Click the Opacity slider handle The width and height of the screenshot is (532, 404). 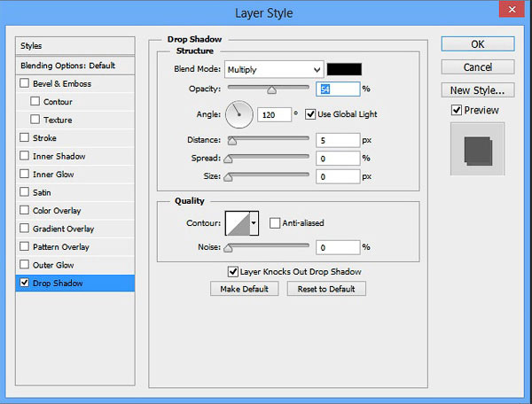coord(271,89)
